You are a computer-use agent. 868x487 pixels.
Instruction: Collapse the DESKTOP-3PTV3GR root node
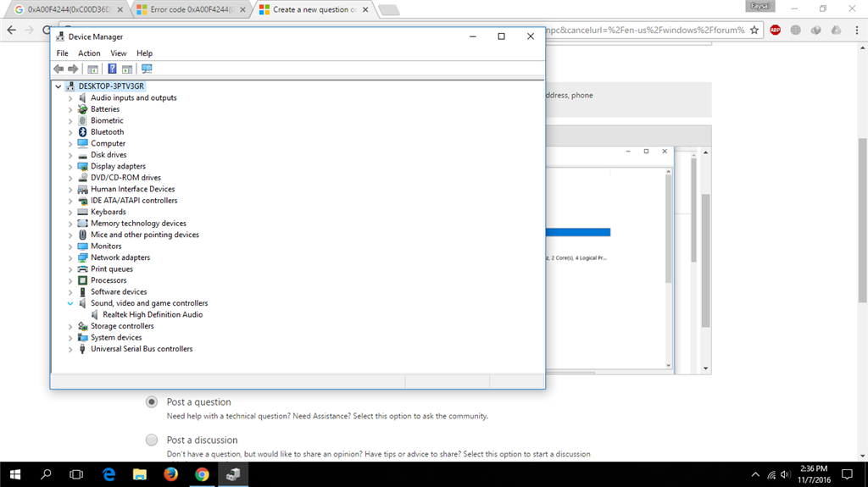58,86
